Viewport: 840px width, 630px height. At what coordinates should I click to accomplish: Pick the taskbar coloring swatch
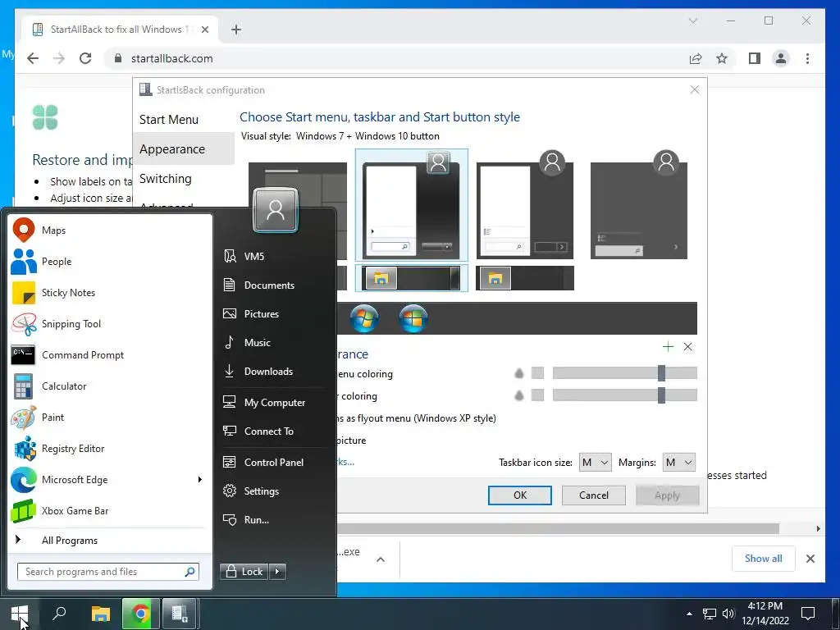click(537, 395)
